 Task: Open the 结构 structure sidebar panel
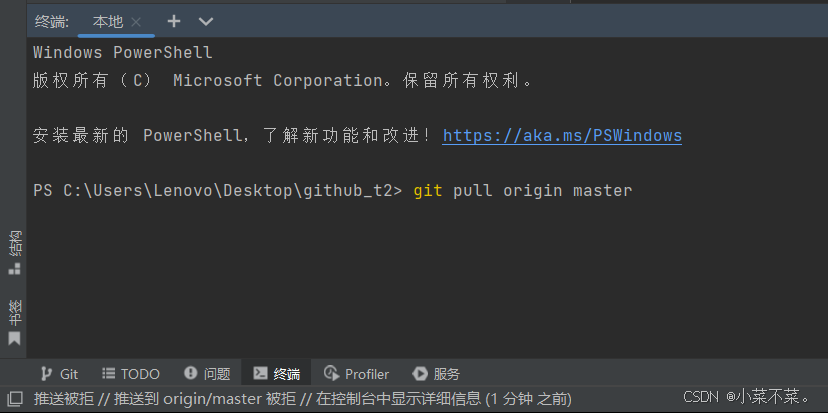tap(14, 253)
